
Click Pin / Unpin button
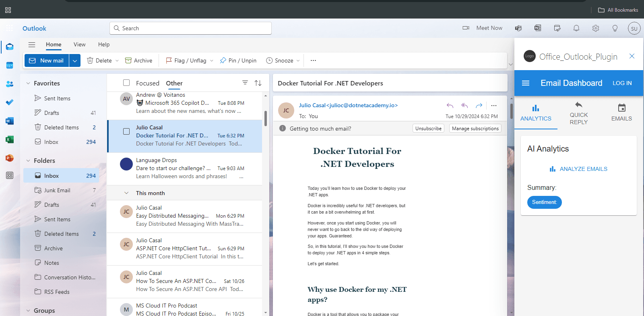click(238, 60)
